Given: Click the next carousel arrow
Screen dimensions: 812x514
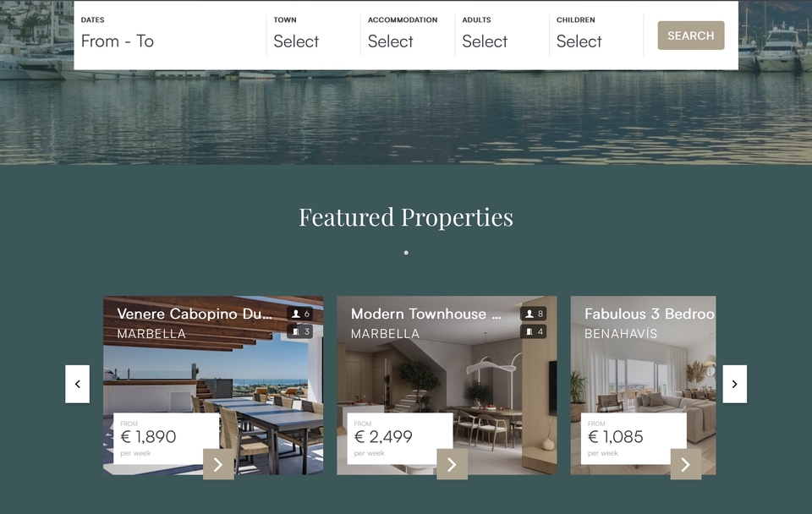Looking at the screenshot, I should [734, 384].
